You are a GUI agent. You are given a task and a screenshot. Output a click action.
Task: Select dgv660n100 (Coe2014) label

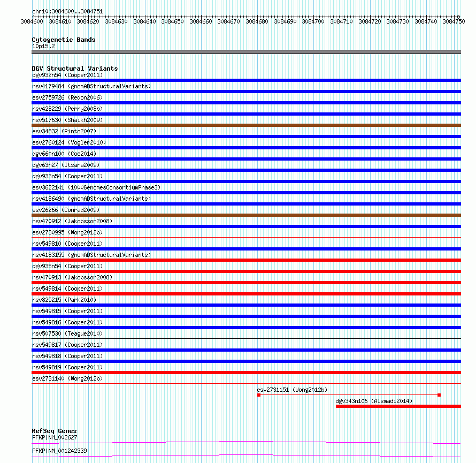point(64,154)
